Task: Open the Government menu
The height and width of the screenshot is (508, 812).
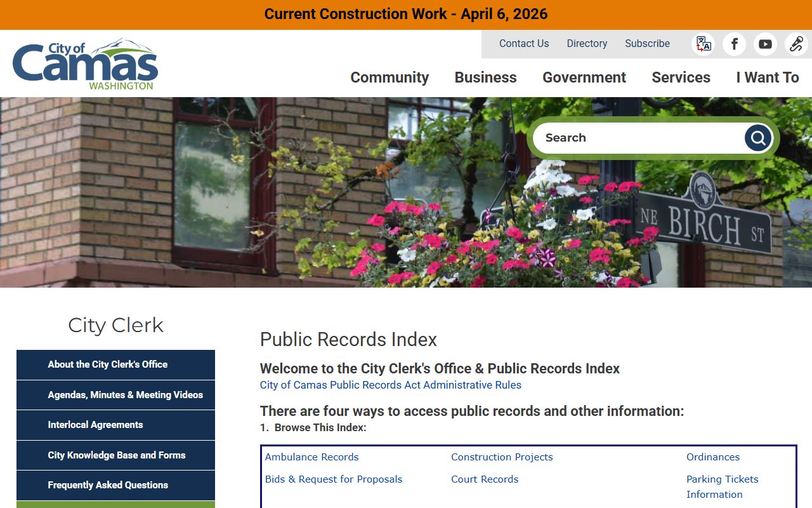Action: click(x=584, y=77)
